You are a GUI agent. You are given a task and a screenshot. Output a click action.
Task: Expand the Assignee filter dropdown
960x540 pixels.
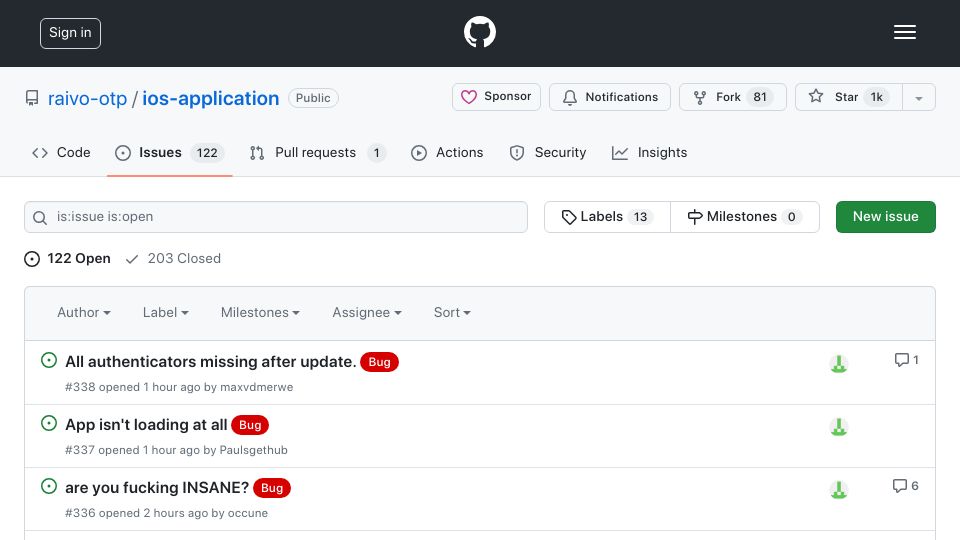pyautogui.click(x=367, y=312)
